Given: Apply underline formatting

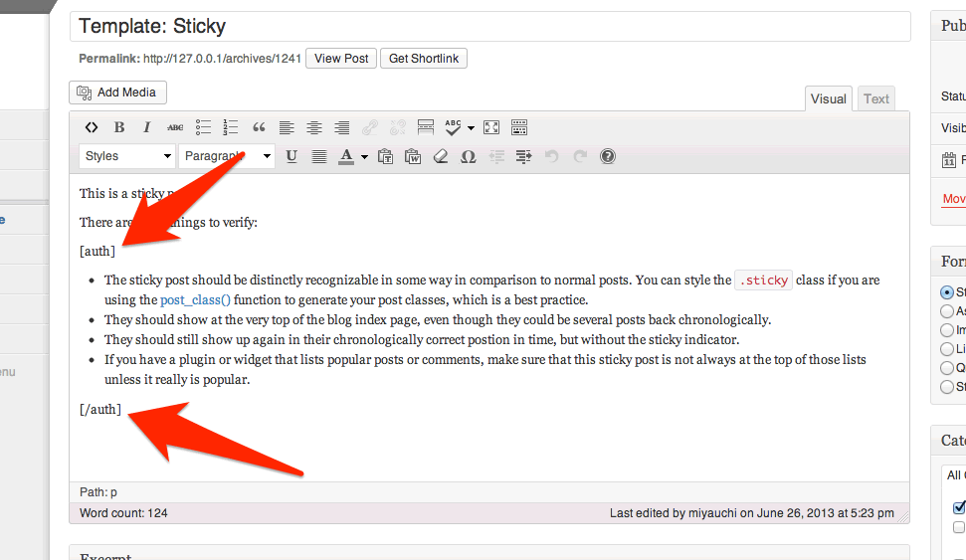Looking at the screenshot, I should pyautogui.click(x=291, y=156).
